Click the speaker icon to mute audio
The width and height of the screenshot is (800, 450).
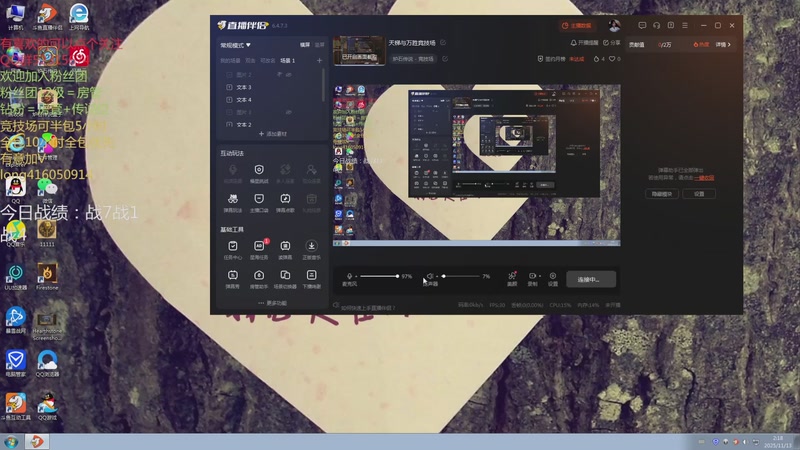430,276
